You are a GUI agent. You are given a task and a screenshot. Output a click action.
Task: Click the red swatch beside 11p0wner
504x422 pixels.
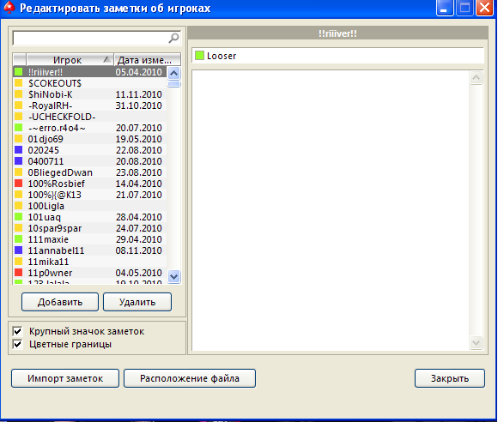point(19,273)
